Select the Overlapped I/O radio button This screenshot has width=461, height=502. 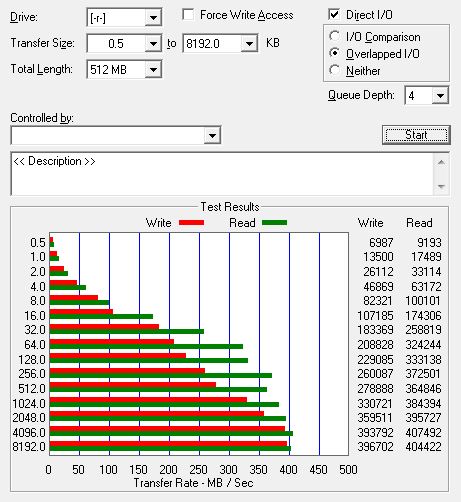point(334,53)
